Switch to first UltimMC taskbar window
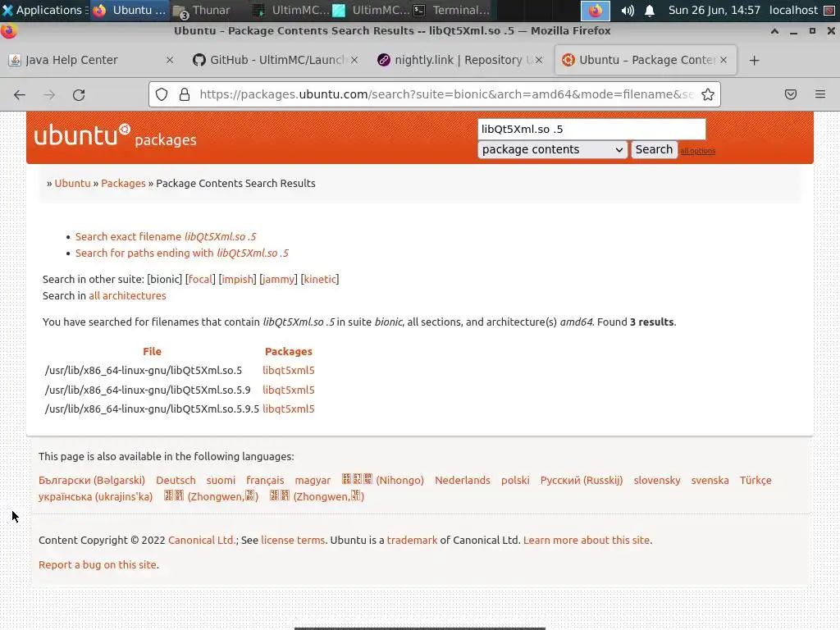 pyautogui.click(x=290, y=10)
